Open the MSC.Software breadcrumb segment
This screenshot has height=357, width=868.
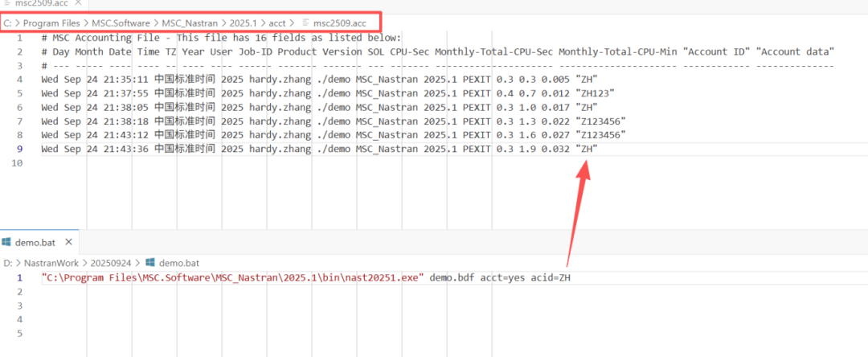[x=121, y=23]
